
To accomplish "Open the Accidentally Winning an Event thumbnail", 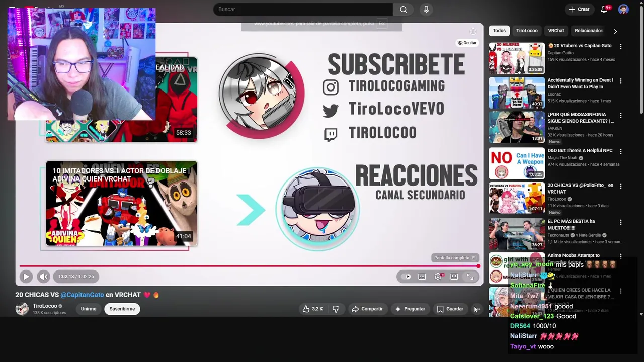I will coord(517,93).
